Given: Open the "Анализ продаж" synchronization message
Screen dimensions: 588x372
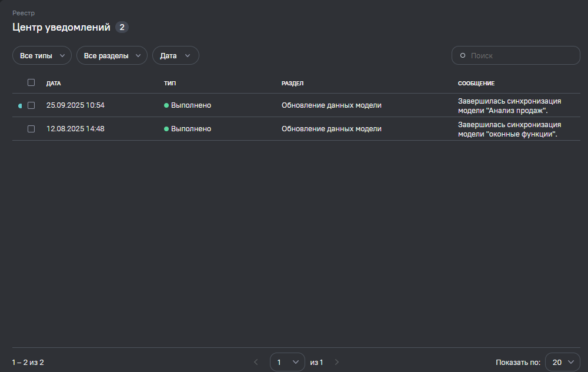Looking at the screenshot, I should [509, 105].
